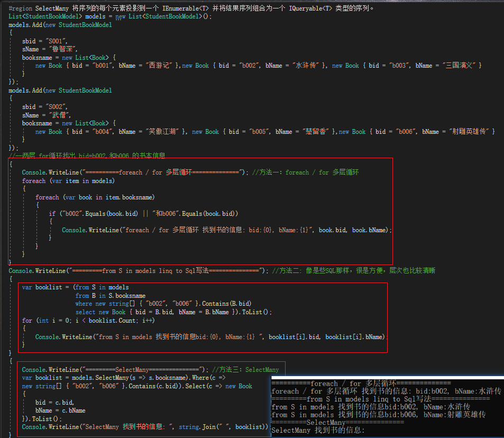Select the Book b005 楚留香 initializer
The height and width of the screenshot is (438, 504).
point(263,132)
